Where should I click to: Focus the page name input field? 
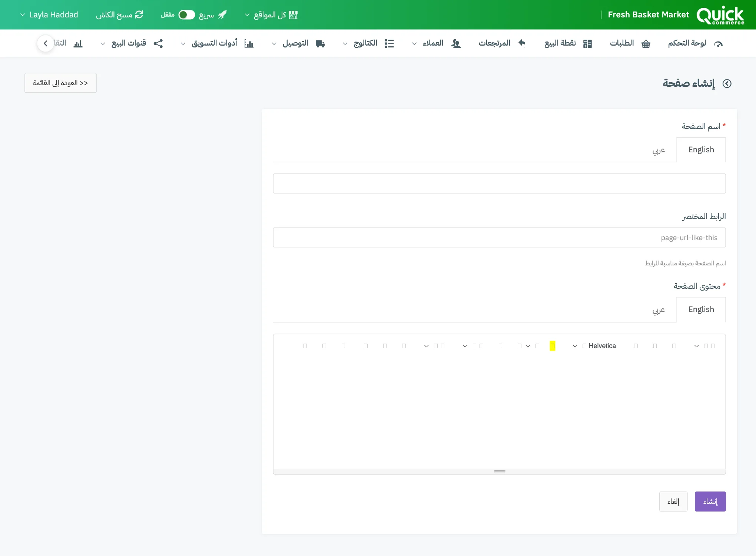499,183
